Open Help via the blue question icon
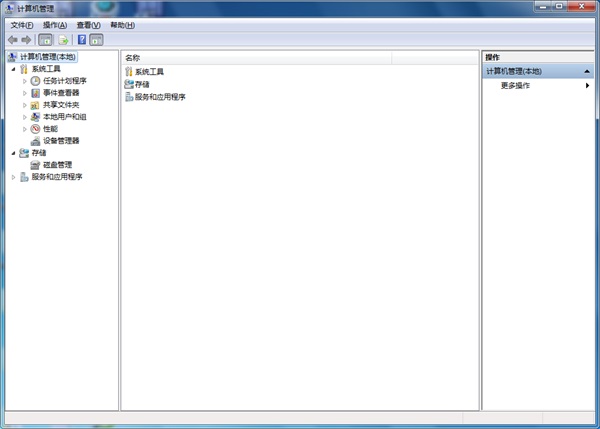This screenshot has width=600, height=429. coord(81,40)
